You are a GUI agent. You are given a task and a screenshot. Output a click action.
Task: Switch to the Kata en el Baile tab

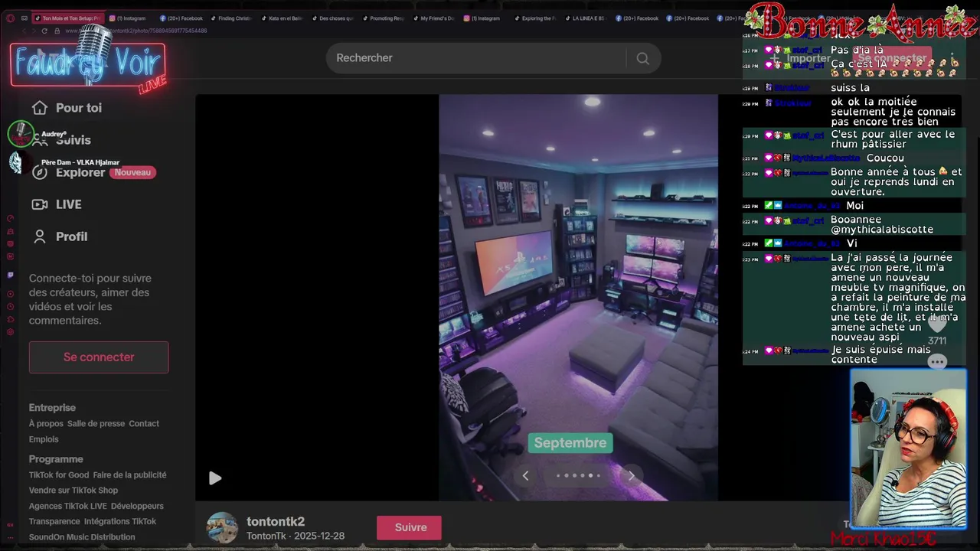(280, 18)
